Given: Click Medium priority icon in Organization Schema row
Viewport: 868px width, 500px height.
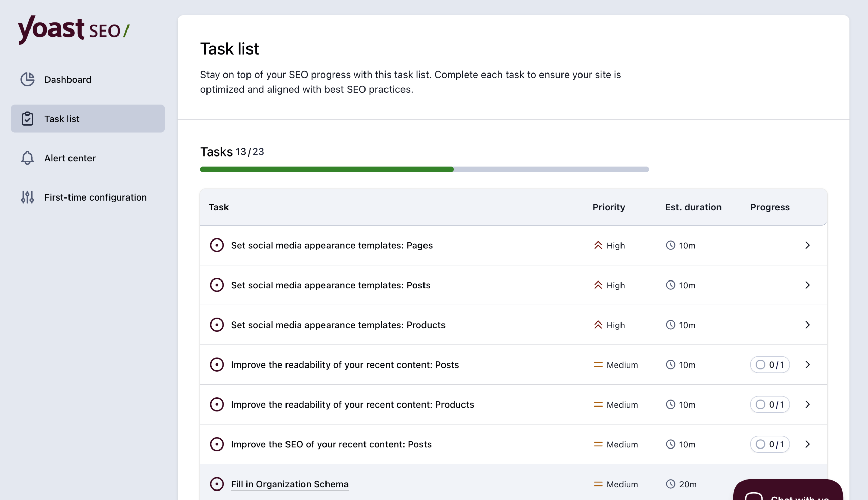Looking at the screenshot, I should click(598, 484).
